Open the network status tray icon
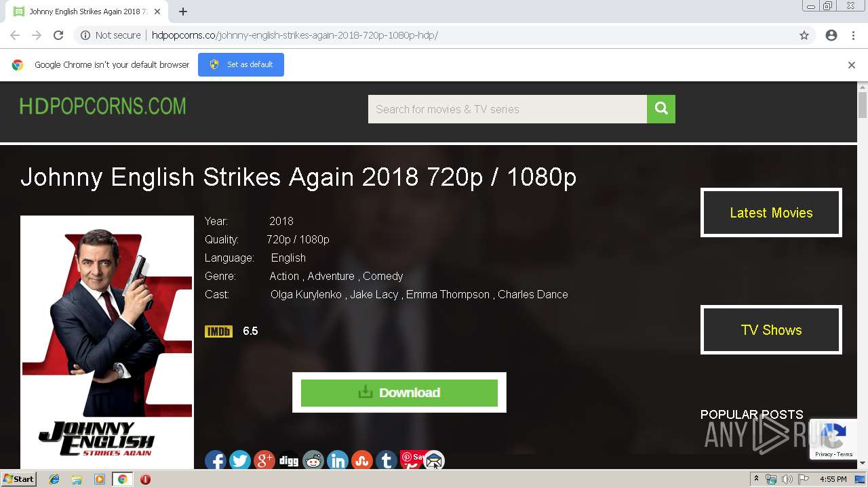This screenshot has width=868, height=488. (x=771, y=479)
